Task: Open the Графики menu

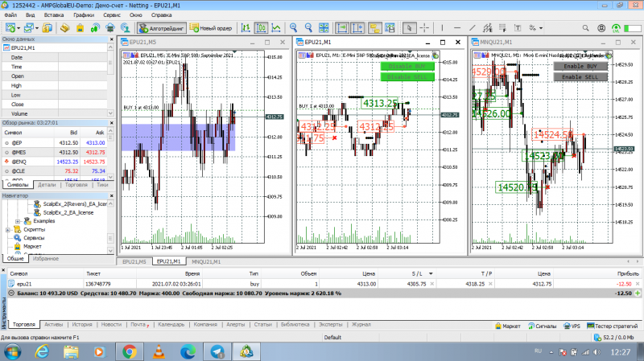Action: (84, 14)
